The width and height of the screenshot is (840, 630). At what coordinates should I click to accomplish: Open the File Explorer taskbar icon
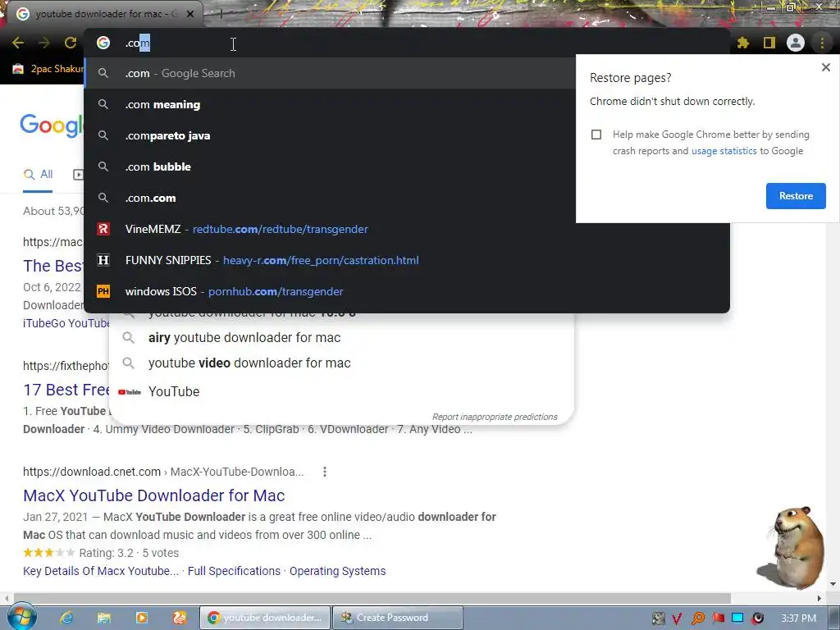pyautogui.click(x=104, y=618)
